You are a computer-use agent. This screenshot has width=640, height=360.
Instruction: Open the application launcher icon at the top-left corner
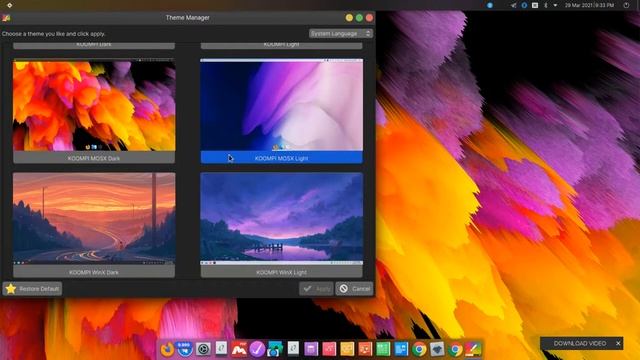[x=9, y=5]
